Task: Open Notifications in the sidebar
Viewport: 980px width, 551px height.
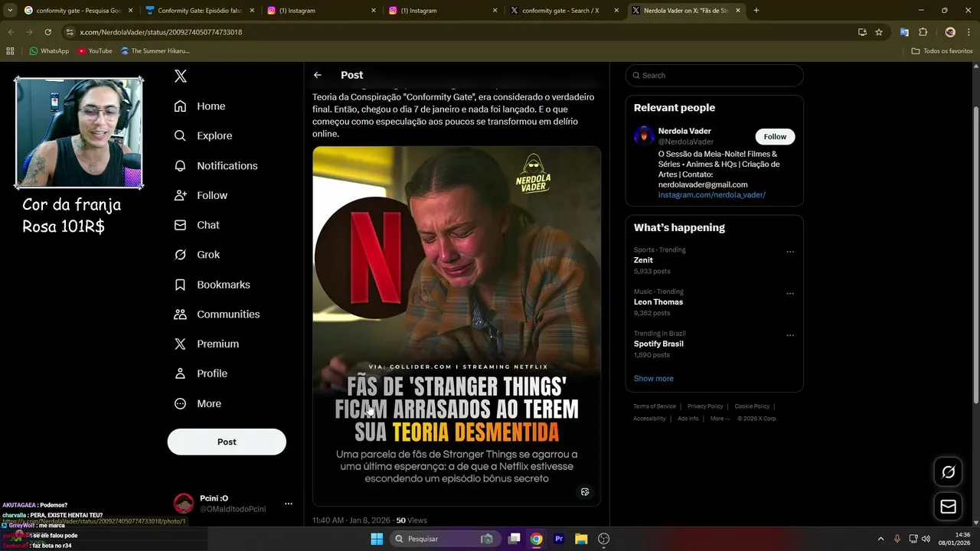Action: tap(216, 165)
